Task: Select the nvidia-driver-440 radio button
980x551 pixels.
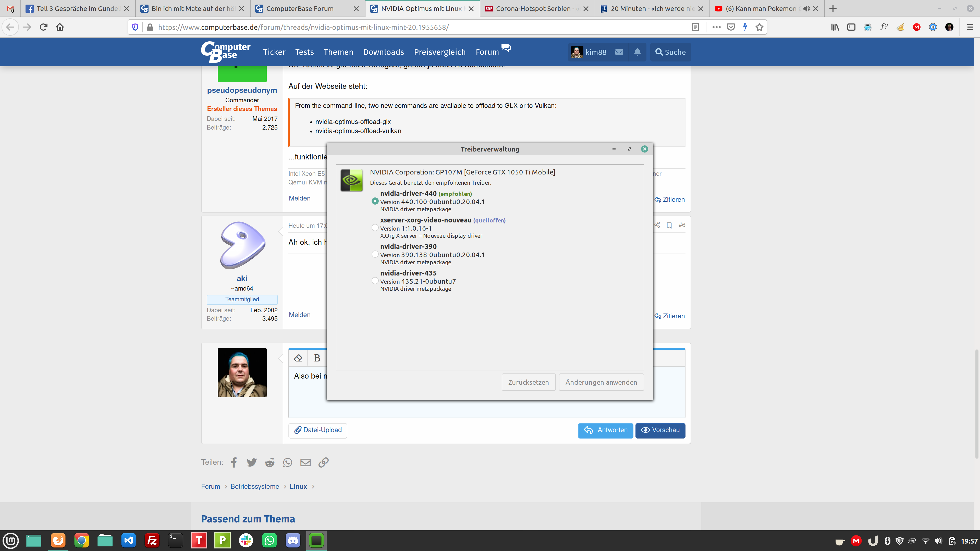Action: pos(375,201)
